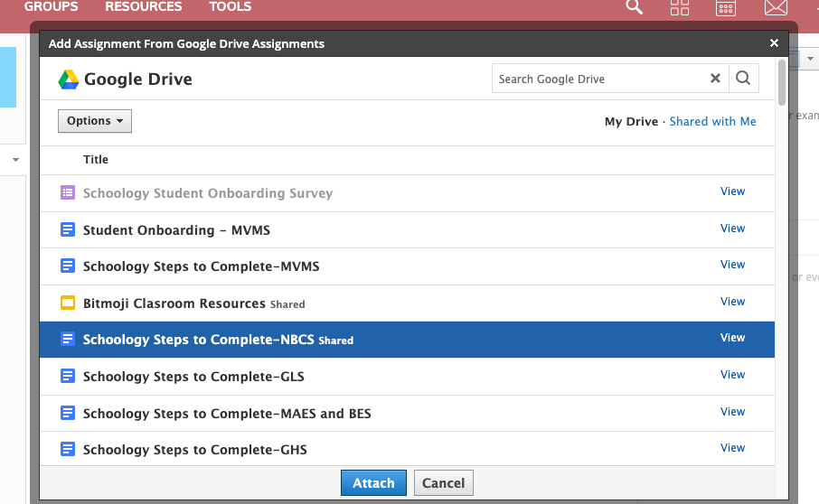Open the GROUPS menu
Screen dimensions: 819x504
coord(52,7)
